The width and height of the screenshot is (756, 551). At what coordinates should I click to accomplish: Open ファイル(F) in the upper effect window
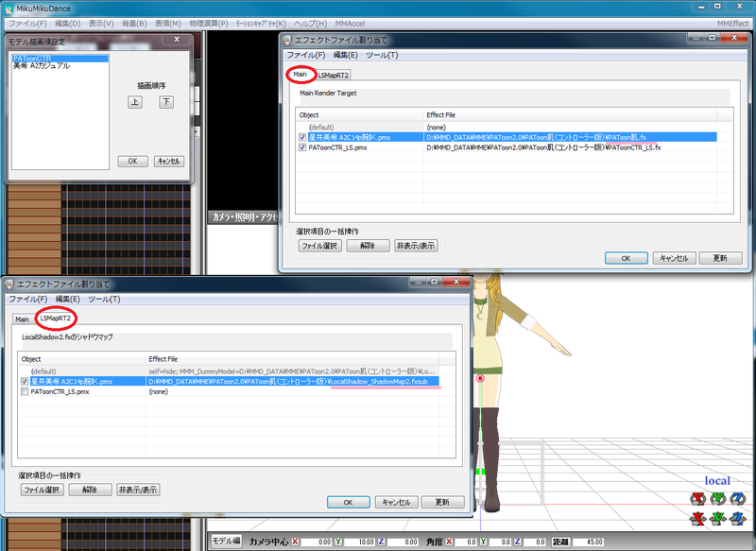pos(305,55)
